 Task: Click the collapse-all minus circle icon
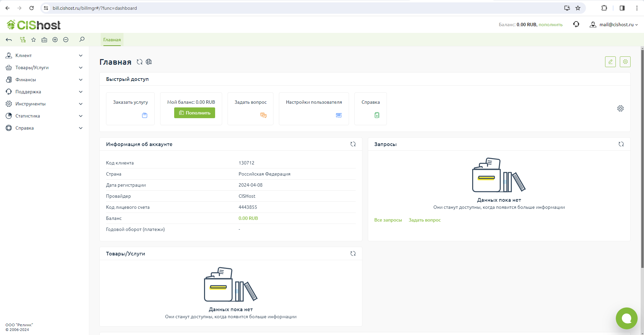point(66,40)
